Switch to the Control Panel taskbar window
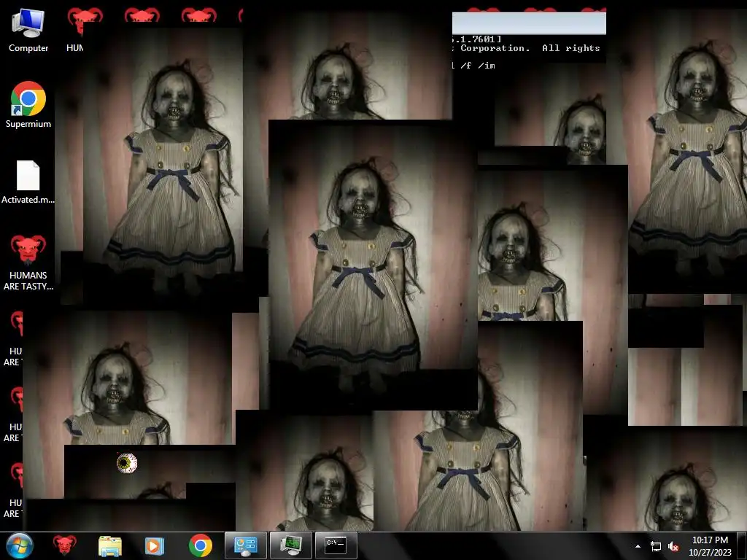The image size is (747, 560). click(245, 545)
